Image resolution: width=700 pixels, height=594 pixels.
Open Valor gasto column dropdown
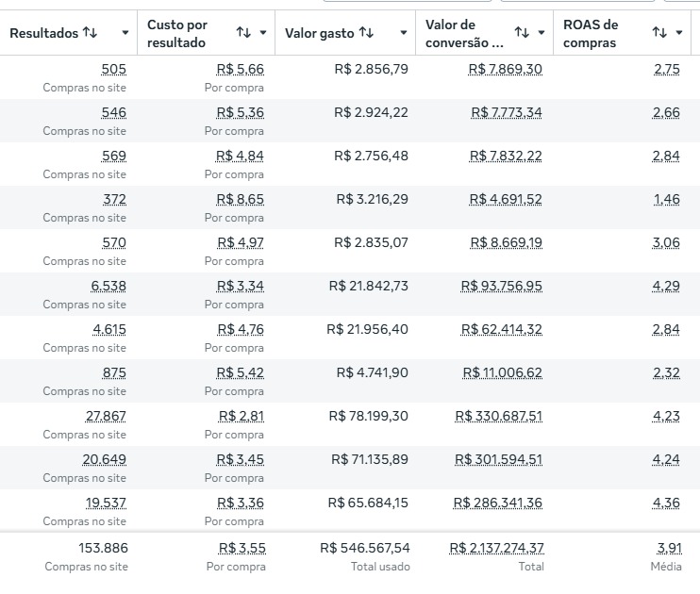click(404, 32)
